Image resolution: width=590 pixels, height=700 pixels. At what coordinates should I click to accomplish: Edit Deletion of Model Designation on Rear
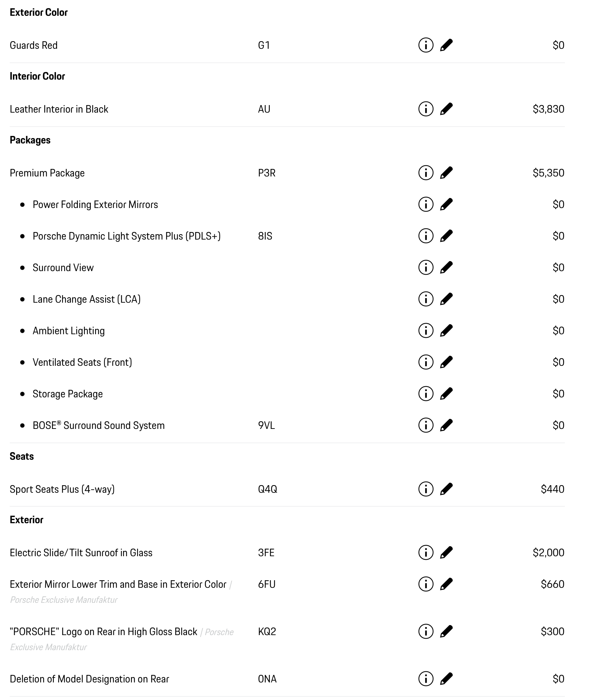click(x=446, y=679)
